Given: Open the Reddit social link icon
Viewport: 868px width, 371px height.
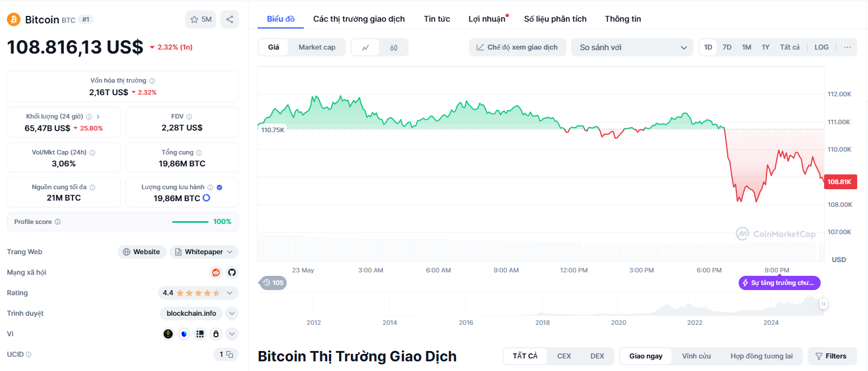Looking at the screenshot, I should click(x=215, y=272).
